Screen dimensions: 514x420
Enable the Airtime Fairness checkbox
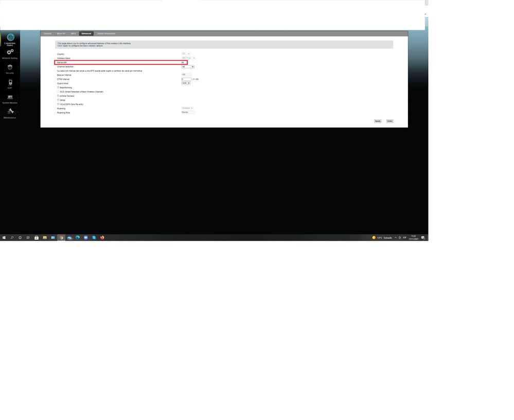click(x=58, y=96)
